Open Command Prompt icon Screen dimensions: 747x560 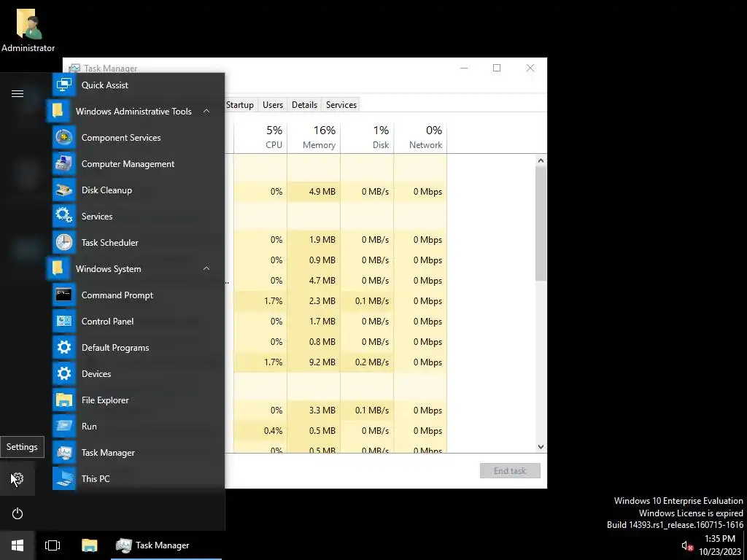point(64,295)
